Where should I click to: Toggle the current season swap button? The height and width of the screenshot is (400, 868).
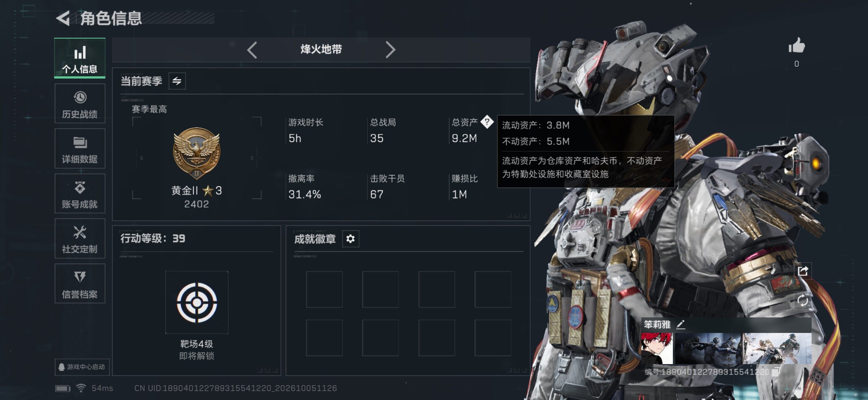177,81
